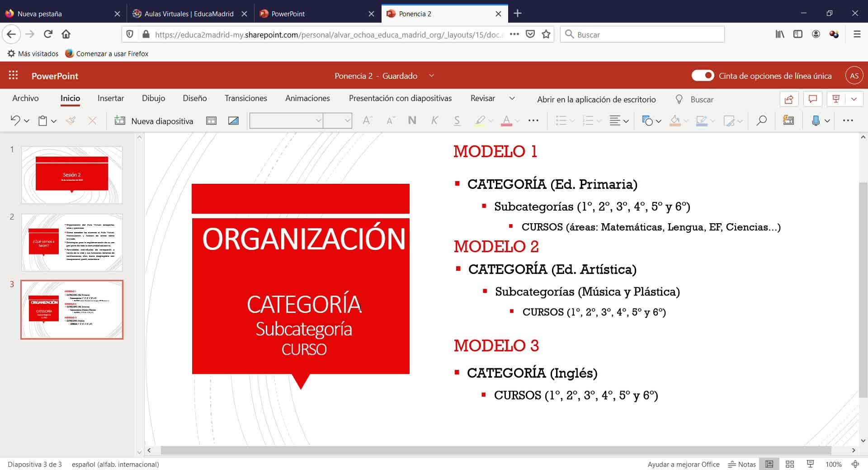
Task: Open the font size combo box
Action: tap(337, 121)
